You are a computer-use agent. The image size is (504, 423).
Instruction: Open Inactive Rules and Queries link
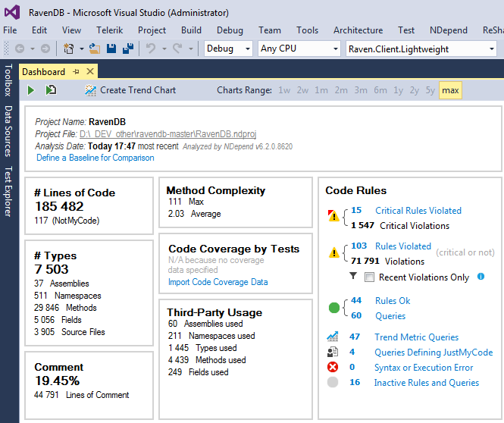coord(427,383)
